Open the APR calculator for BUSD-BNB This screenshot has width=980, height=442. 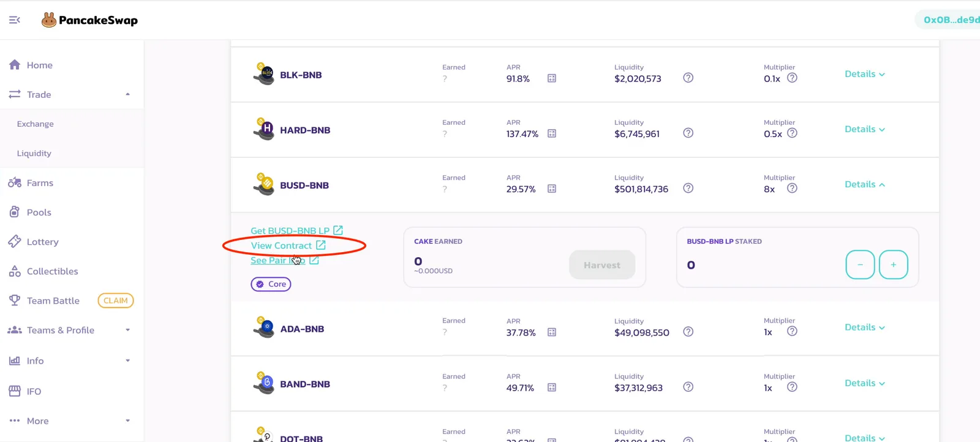point(552,189)
